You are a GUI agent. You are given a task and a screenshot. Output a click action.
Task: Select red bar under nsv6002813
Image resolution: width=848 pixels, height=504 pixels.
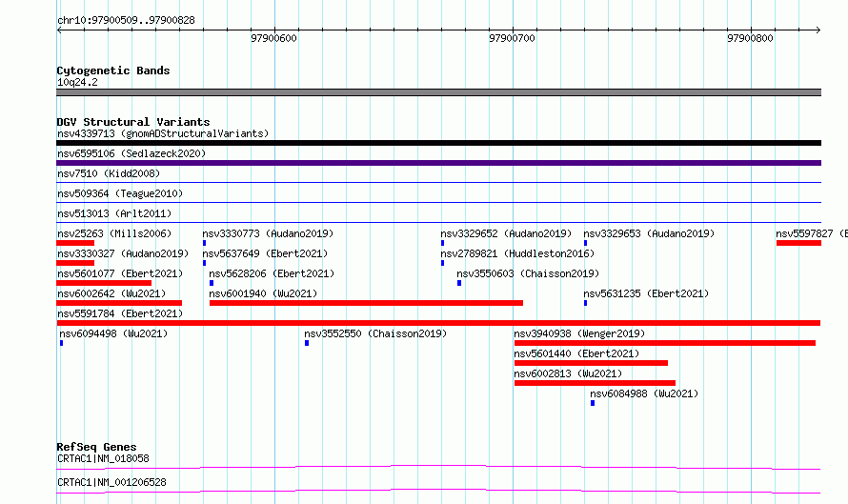[595, 383]
